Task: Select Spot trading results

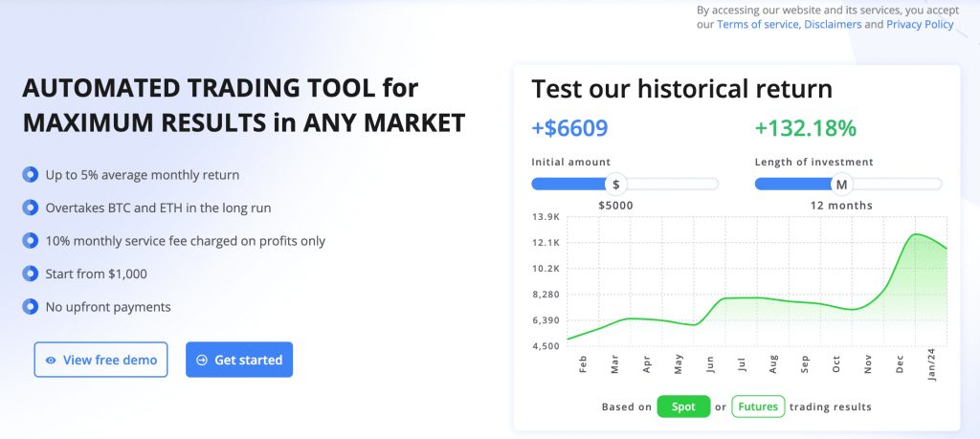Action: [x=683, y=406]
